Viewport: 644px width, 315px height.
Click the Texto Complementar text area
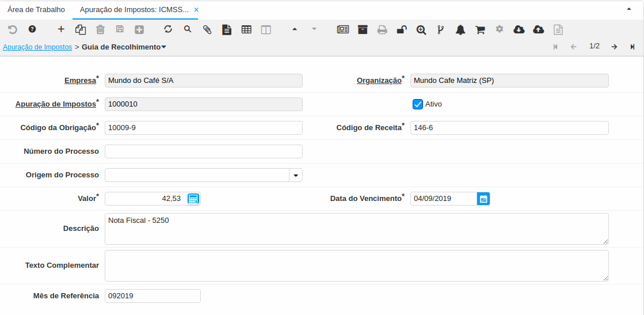coord(356,265)
